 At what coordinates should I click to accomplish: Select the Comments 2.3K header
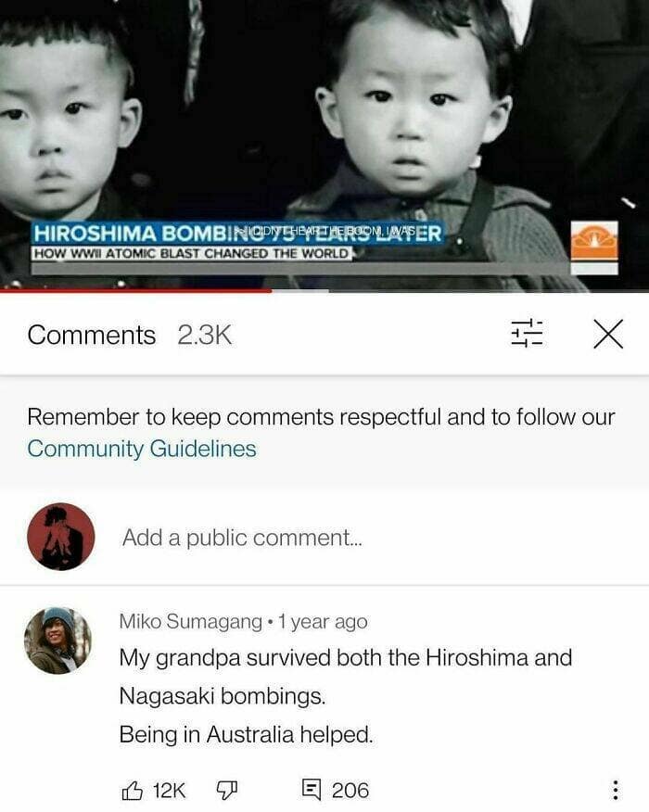coord(130,335)
